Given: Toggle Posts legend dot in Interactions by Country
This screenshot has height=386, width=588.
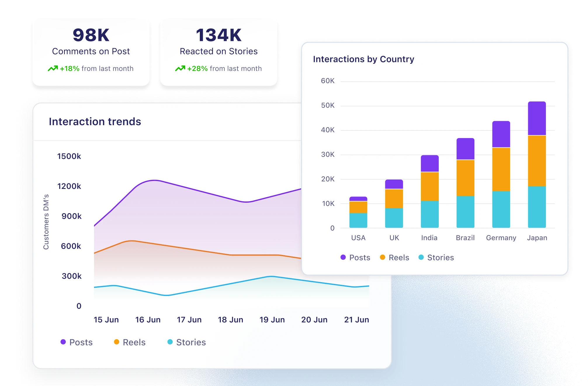Looking at the screenshot, I should coord(343,257).
